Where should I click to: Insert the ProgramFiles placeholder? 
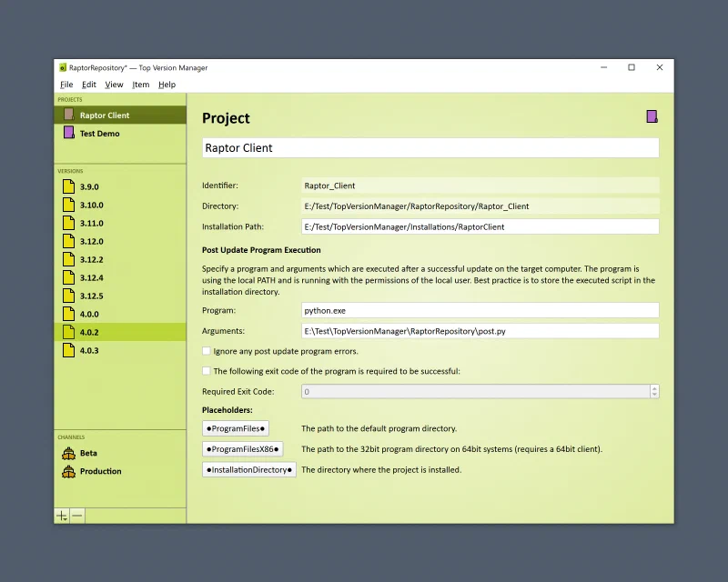236,428
